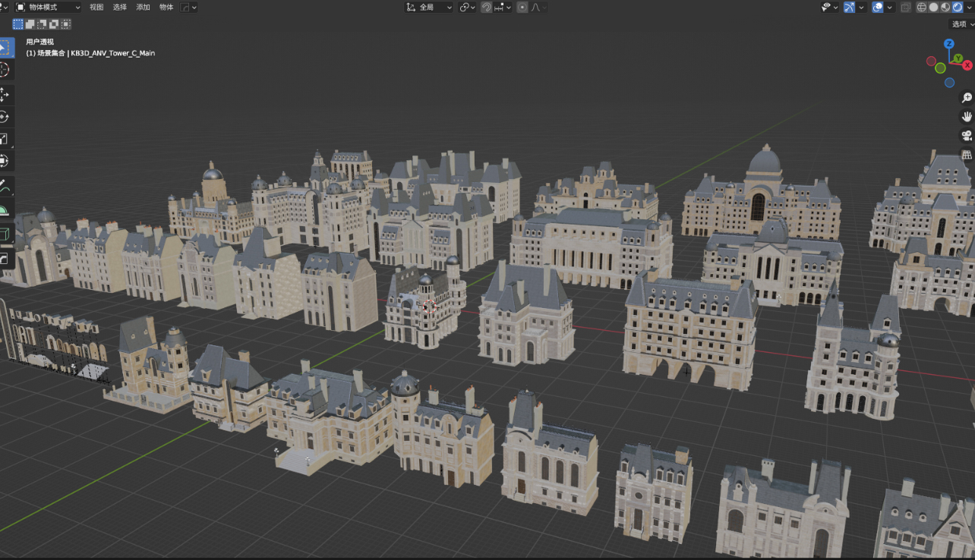The height and width of the screenshot is (560, 975).
Task: Open the 物体 menu
Action: tap(166, 7)
